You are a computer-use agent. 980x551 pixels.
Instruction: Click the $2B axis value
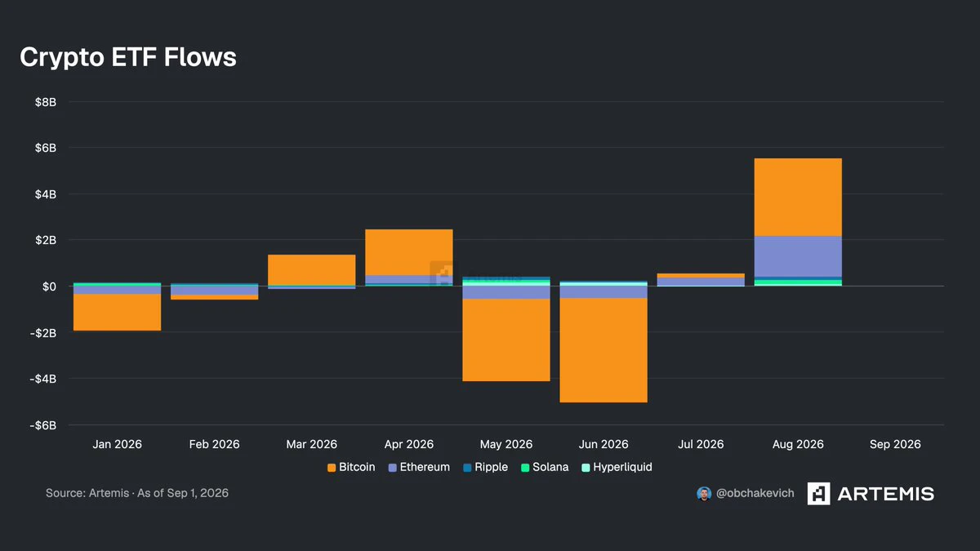click(x=45, y=240)
